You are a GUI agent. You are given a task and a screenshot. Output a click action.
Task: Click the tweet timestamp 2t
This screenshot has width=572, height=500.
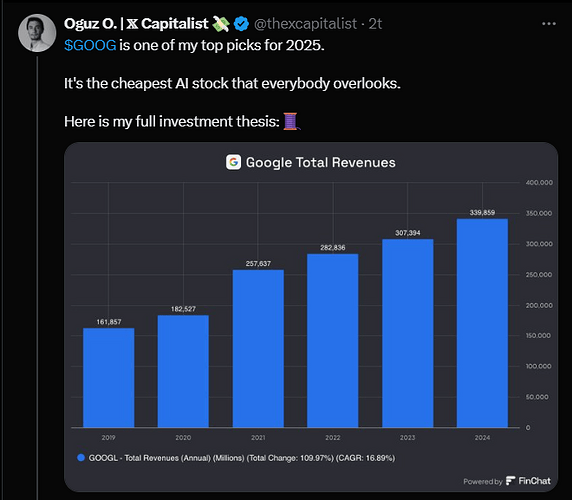pos(375,24)
